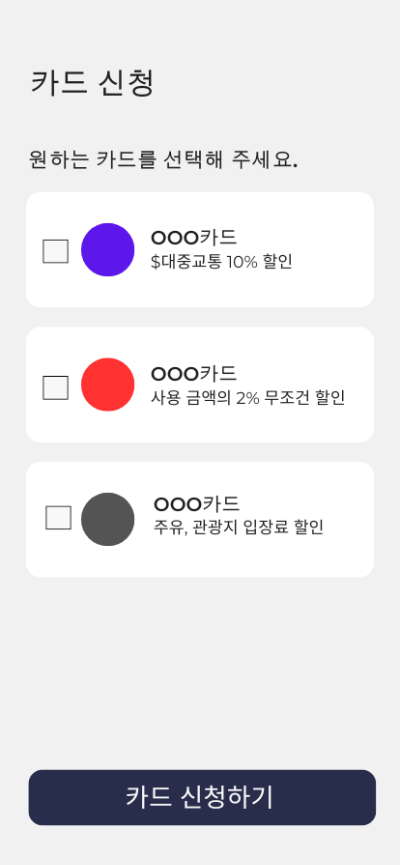Select OOO카드 title above 2% 무조건 할인
This screenshot has height=865, width=400.
pyautogui.click(x=194, y=373)
